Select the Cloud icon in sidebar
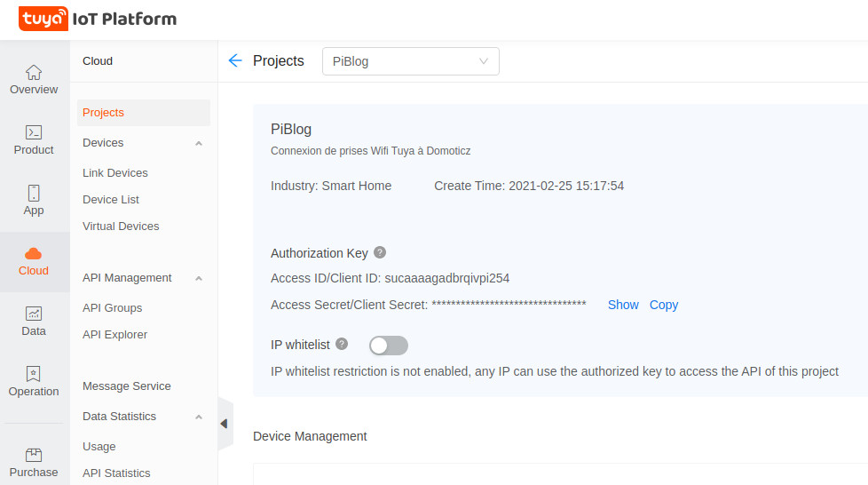 [x=34, y=254]
